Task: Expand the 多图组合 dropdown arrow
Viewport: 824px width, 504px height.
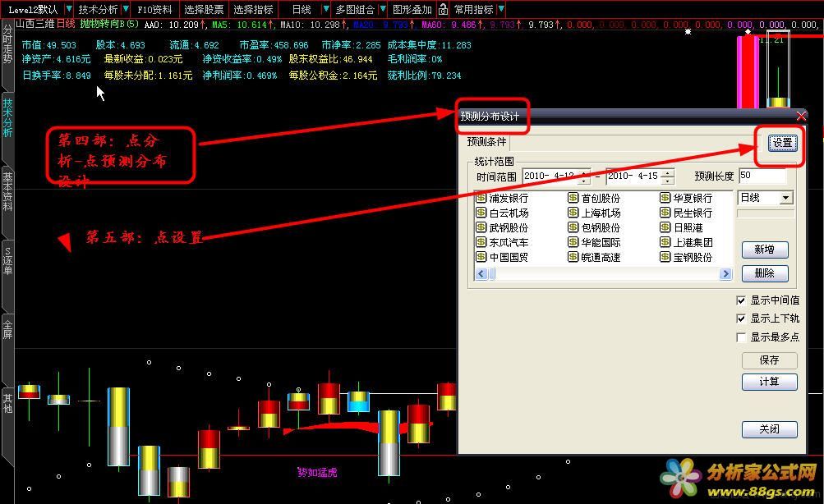Action: click(383, 9)
